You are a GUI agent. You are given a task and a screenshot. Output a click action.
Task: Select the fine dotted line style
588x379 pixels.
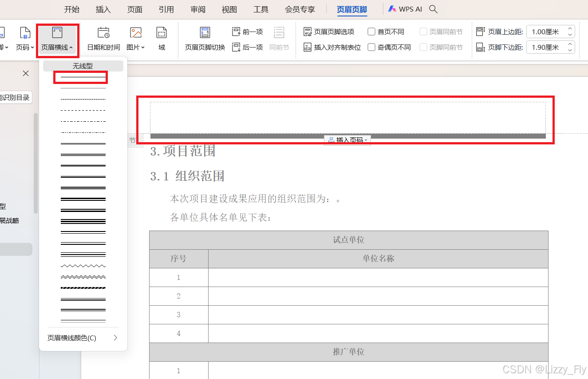pos(83,88)
